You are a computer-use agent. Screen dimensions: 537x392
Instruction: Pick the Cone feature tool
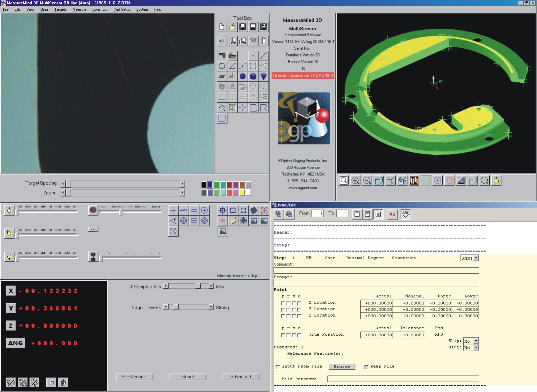click(x=263, y=76)
